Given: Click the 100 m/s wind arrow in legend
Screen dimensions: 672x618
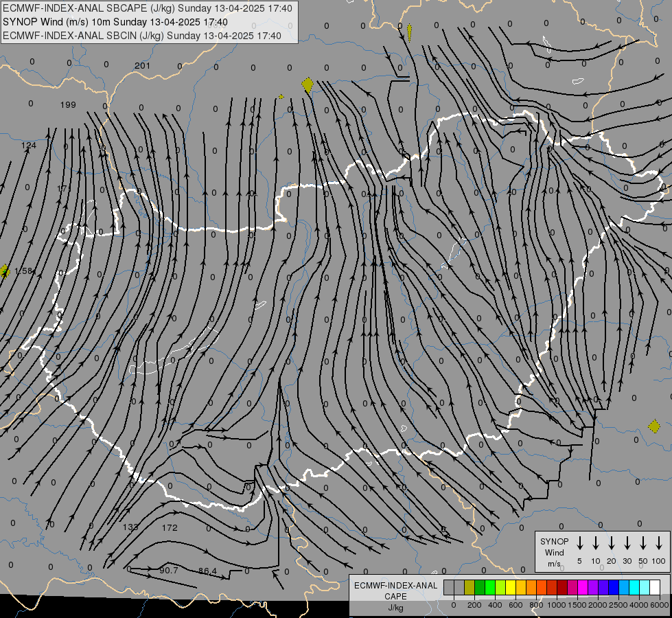Looking at the screenshot, I should [659, 543].
